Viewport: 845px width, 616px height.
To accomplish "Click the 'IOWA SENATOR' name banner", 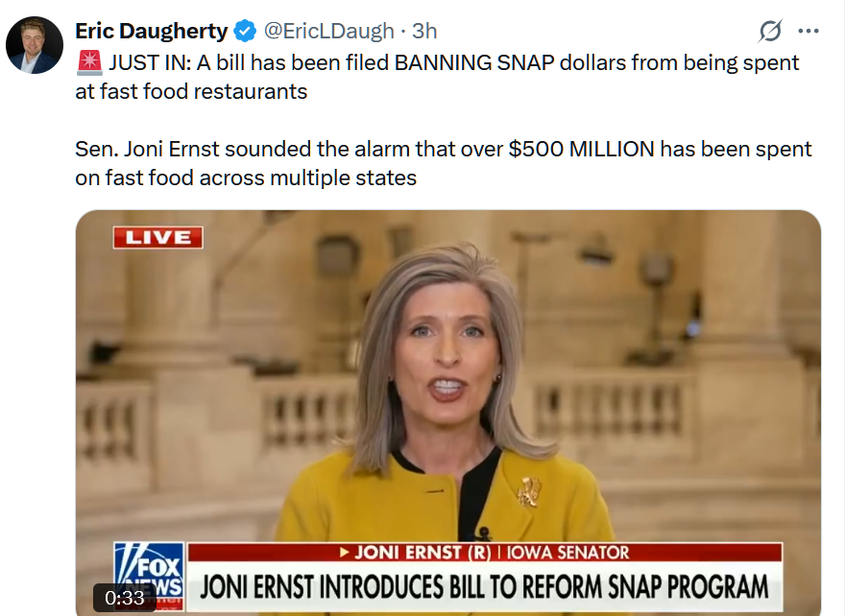I will pos(568,553).
